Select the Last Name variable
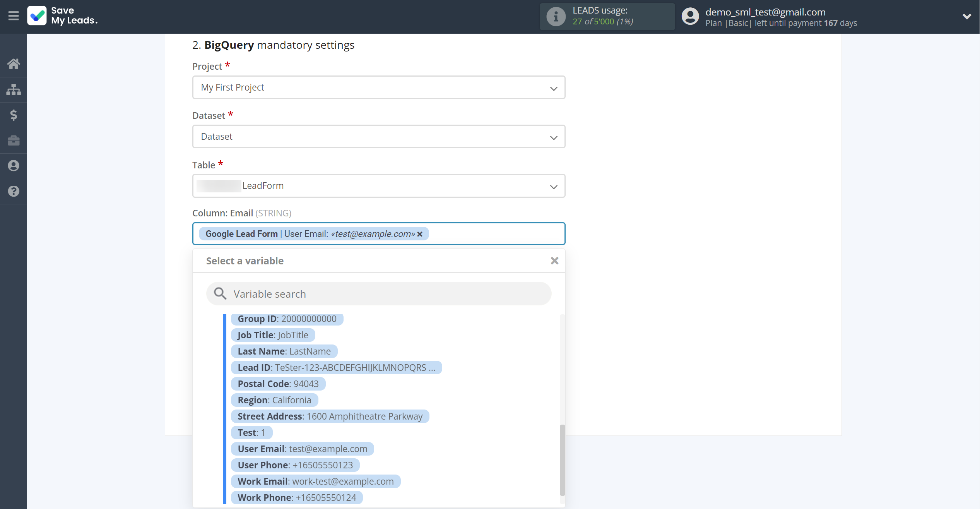 [284, 351]
